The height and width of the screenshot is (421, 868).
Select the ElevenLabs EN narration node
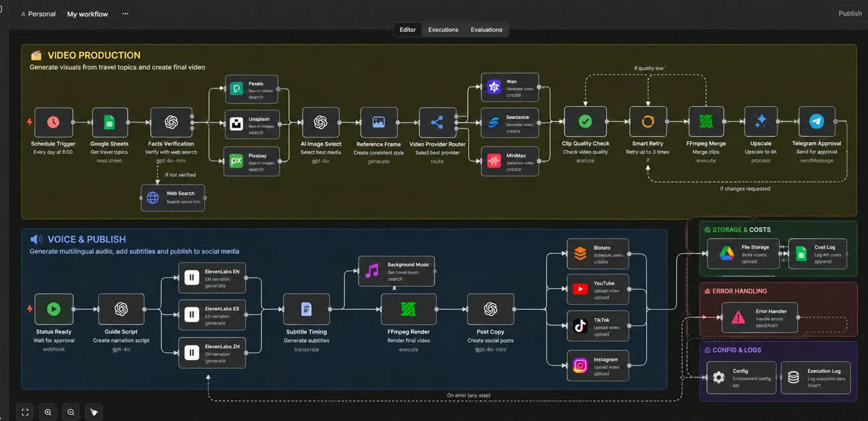212,277
